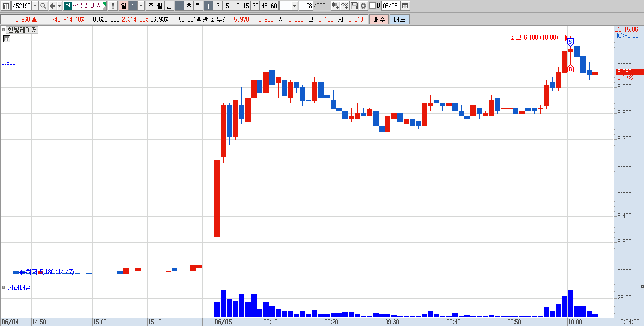Click the blue 매도 sell button
The height and width of the screenshot is (326, 644).
click(399, 19)
